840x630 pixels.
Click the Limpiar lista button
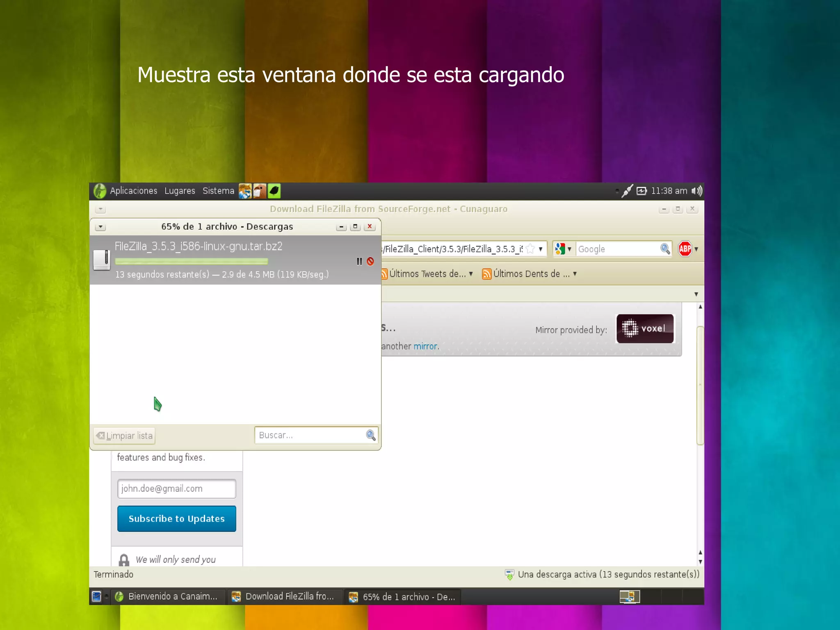click(125, 436)
